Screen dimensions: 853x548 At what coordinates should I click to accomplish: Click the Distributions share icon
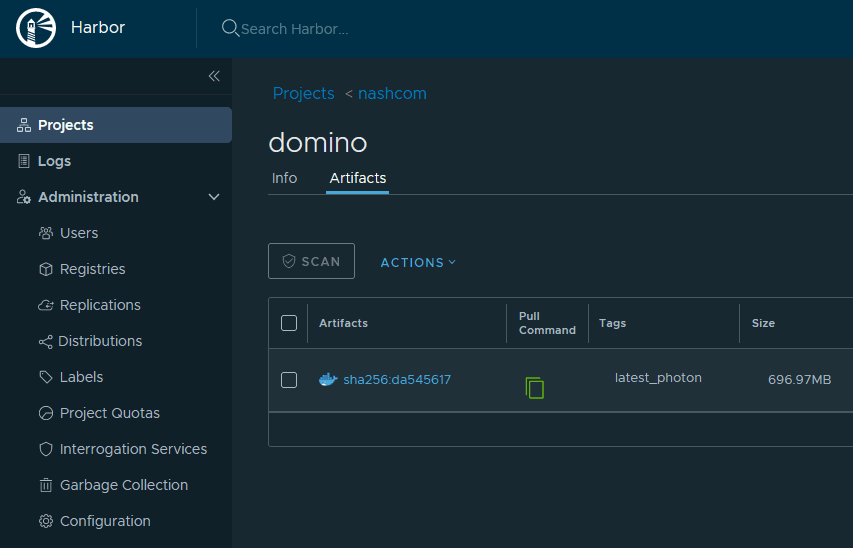point(46,342)
